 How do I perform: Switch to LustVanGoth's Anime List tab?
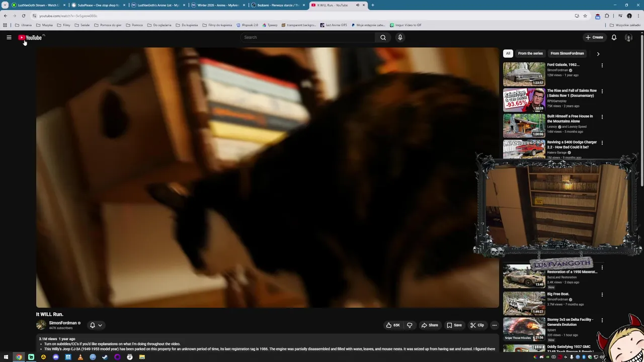[x=158, y=5]
